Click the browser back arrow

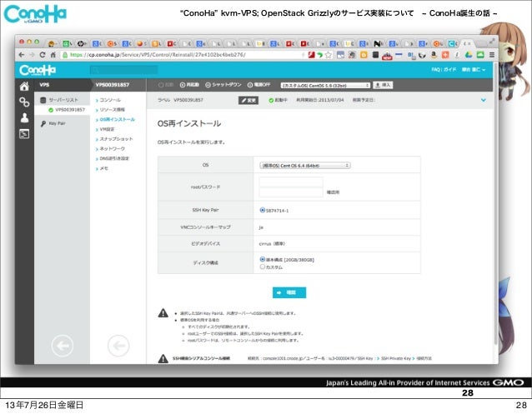point(22,55)
